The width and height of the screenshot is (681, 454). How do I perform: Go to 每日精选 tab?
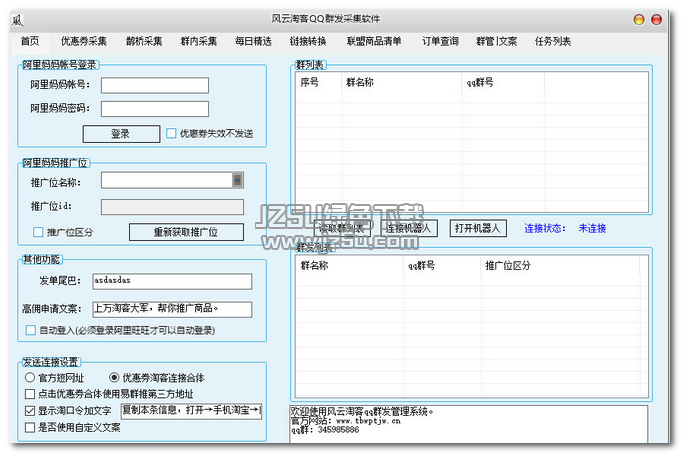pos(253,41)
